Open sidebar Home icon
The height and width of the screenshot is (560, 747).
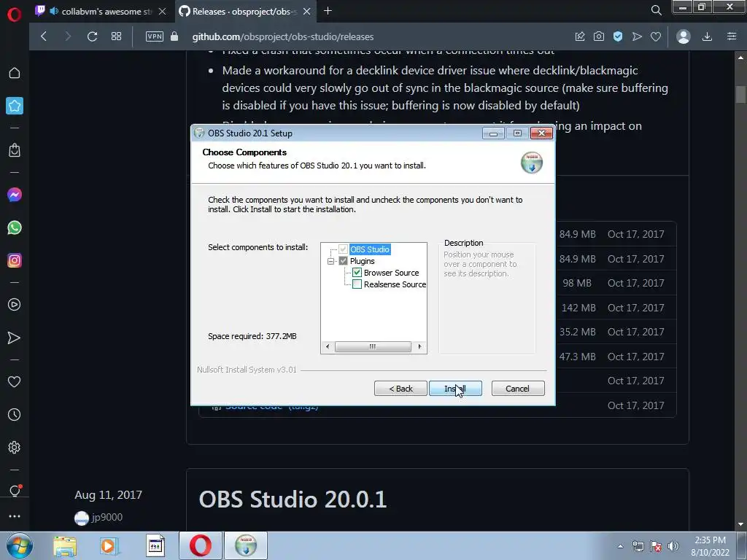click(x=15, y=73)
